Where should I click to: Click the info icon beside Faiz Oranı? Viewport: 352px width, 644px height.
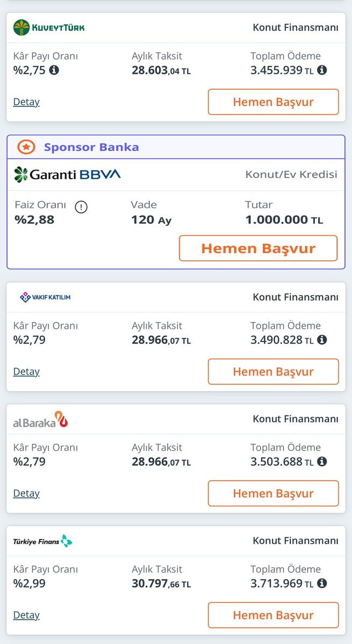click(81, 207)
